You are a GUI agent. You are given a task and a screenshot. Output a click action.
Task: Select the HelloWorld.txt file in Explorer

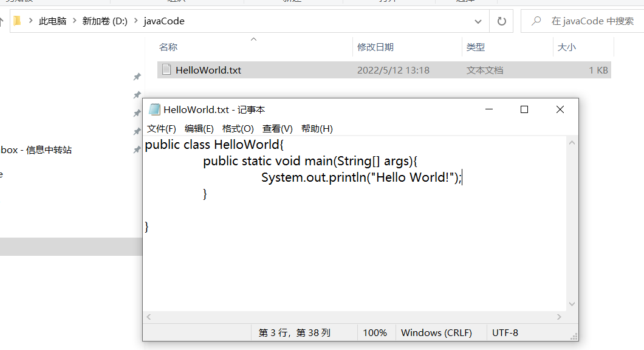coord(384,70)
